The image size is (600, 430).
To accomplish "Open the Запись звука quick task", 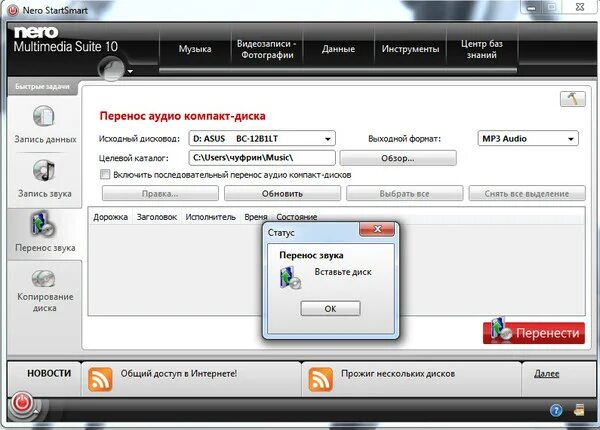I will click(44, 179).
